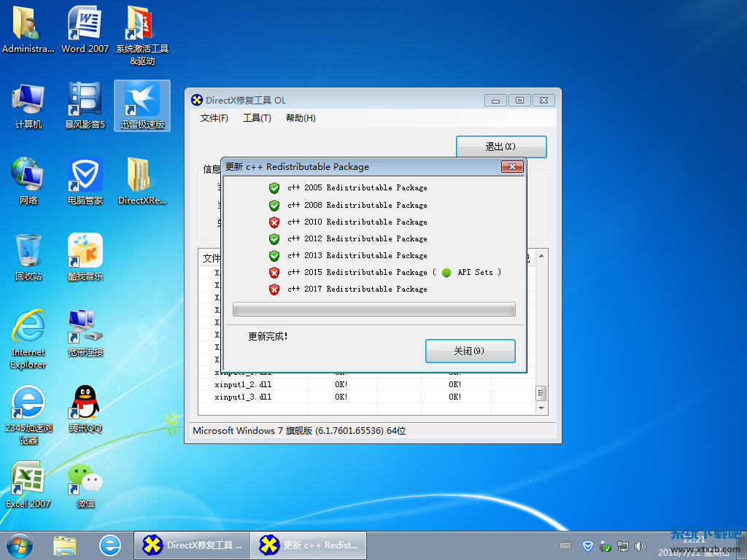The height and width of the screenshot is (560, 747).
Task: Open the DirectXRe... folder on desktop
Action: [142, 182]
